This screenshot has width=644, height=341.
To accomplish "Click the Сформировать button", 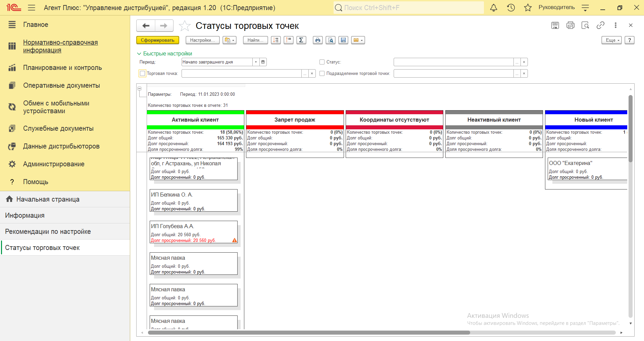I will pyautogui.click(x=158, y=40).
